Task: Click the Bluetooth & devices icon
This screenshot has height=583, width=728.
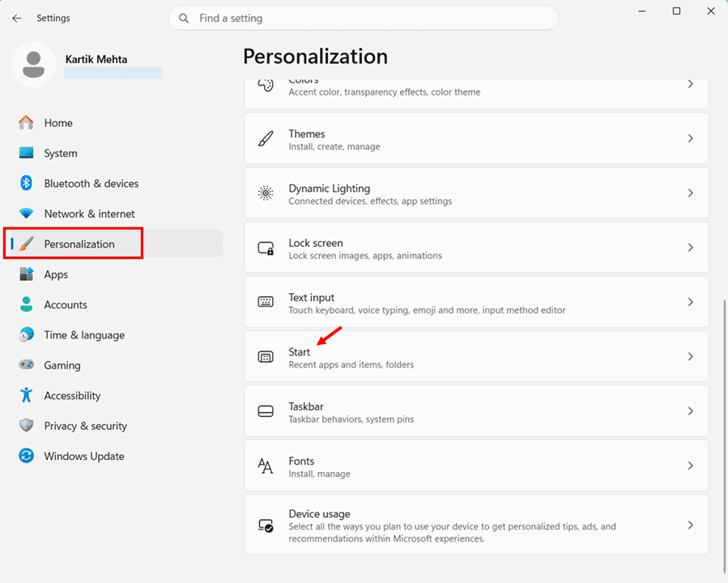Action: pyautogui.click(x=26, y=184)
